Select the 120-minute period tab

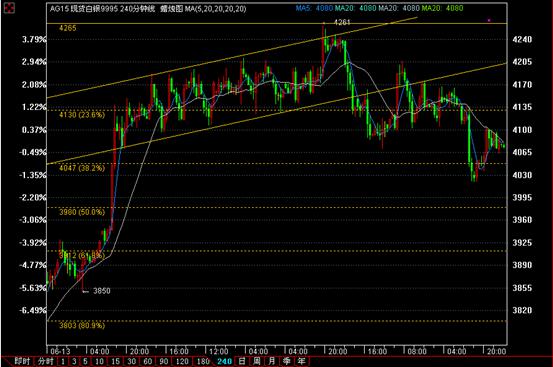[x=182, y=361]
